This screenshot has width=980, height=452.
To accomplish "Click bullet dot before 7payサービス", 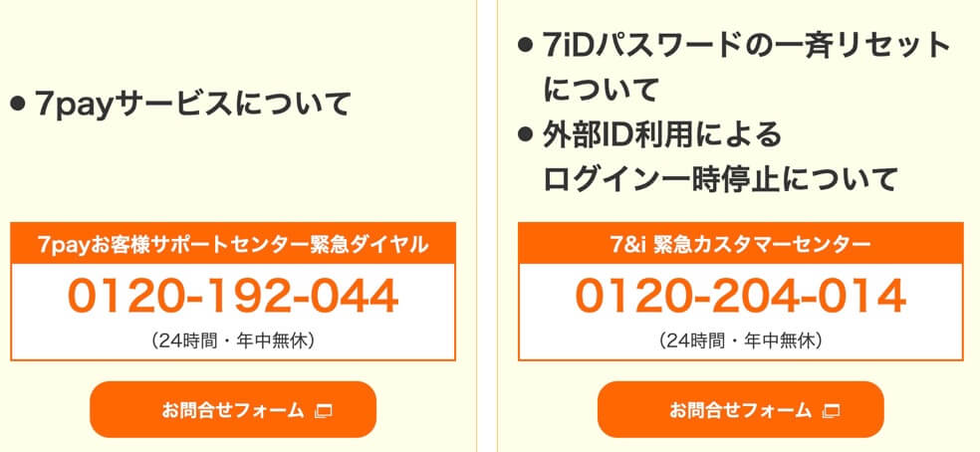I will coord(18,104).
